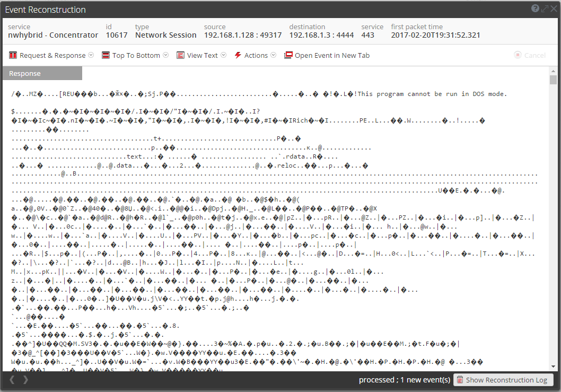
Task: Click the Cancel button
Action: click(530, 55)
